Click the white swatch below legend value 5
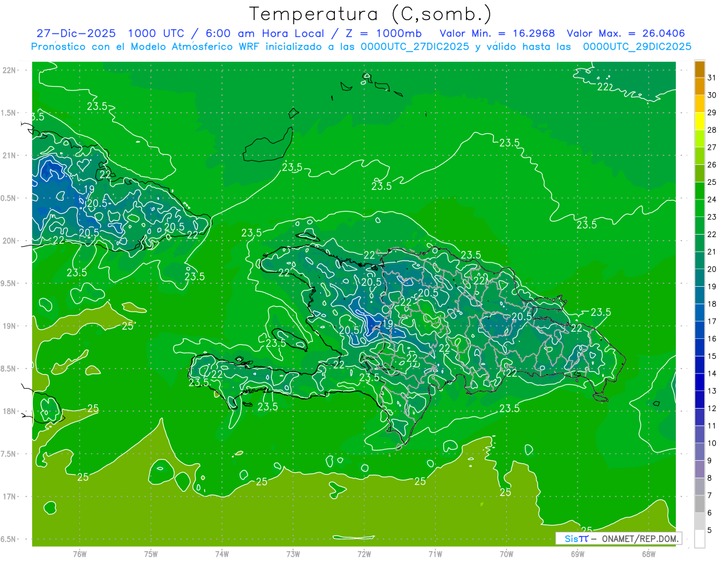Viewport: 728px width, 562px height. 699,539
